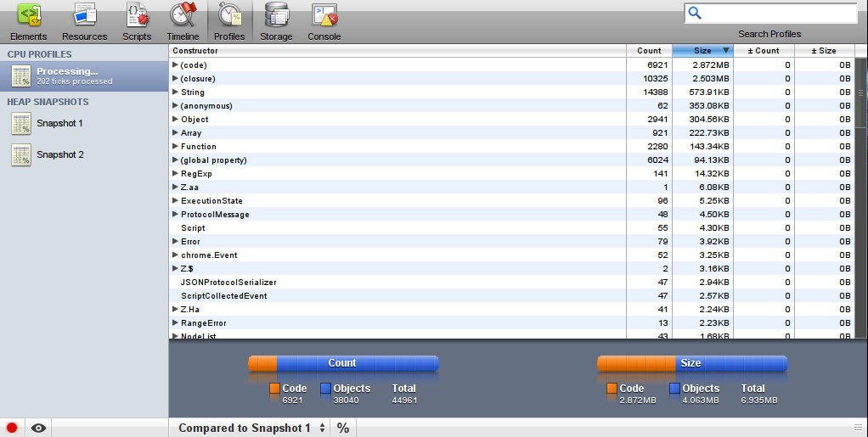Image resolution: width=868 pixels, height=437 pixels.
Task: Open the Compared to Snapshot 1 dropdown
Action: coord(251,428)
